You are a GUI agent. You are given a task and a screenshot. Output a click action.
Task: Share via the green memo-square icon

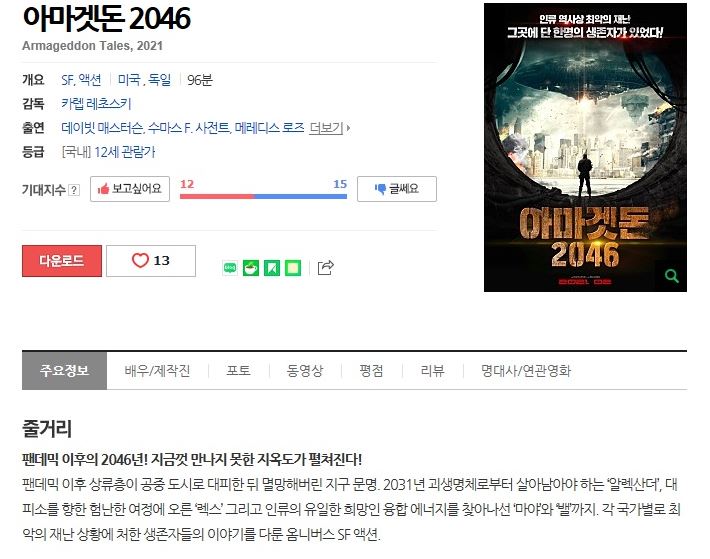click(293, 268)
